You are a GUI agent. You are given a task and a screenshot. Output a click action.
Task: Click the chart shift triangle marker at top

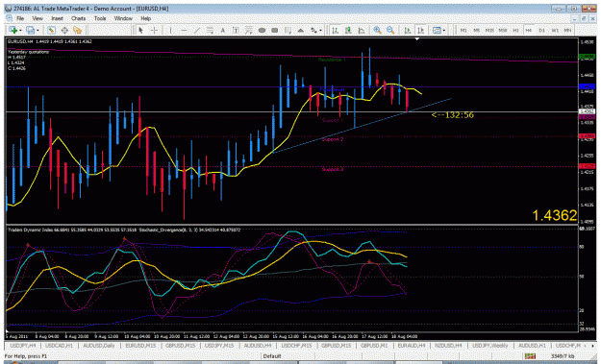417,38
